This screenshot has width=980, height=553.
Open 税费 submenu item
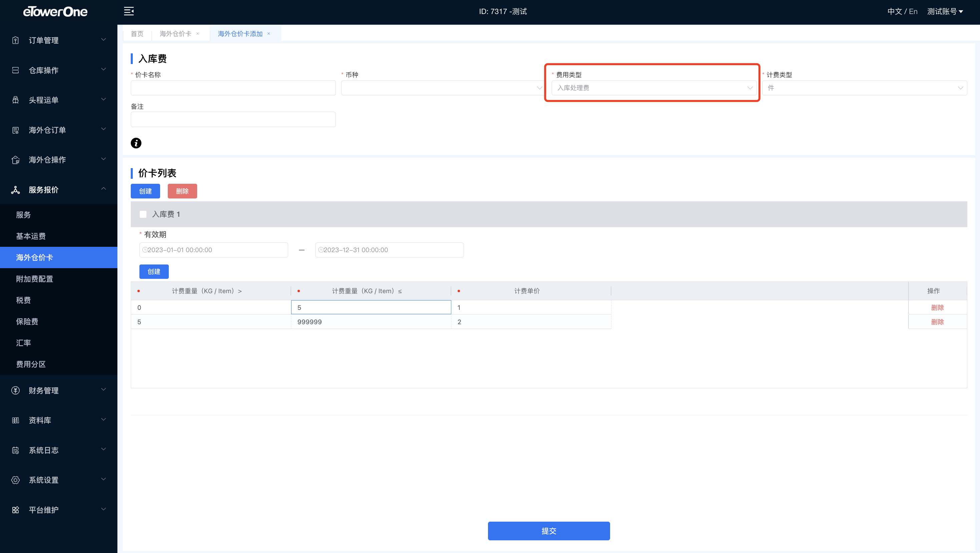click(x=59, y=300)
